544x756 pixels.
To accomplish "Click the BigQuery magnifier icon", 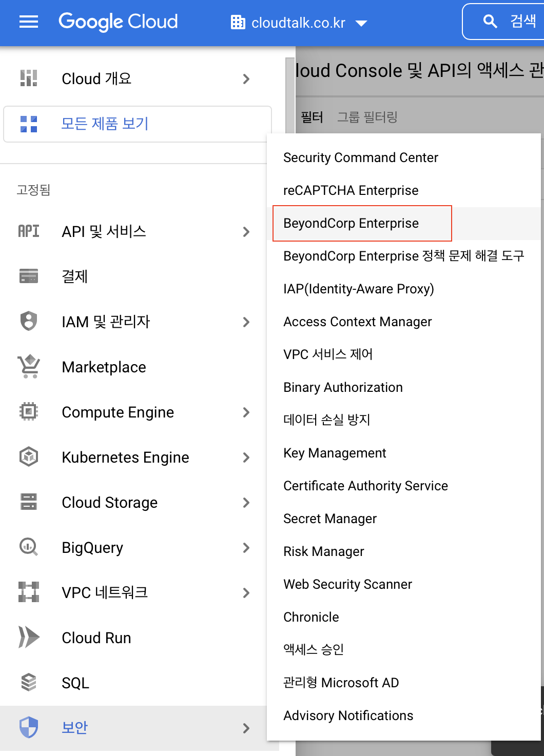I will (x=29, y=547).
